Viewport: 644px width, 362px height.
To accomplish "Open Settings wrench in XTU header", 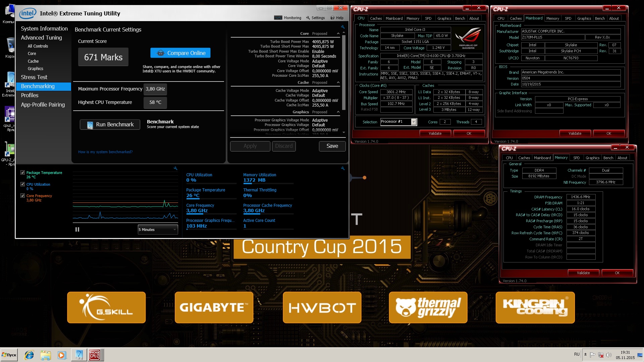I will 308,18.
